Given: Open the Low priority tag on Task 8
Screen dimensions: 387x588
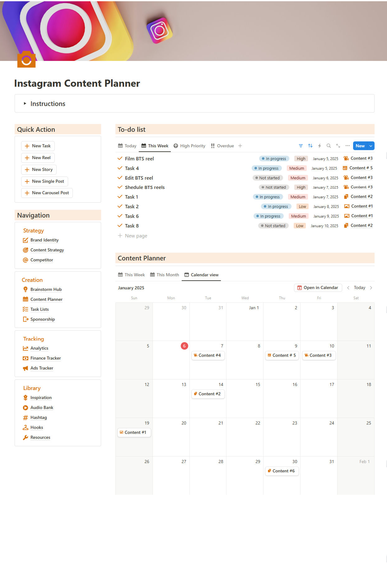Looking at the screenshot, I should tap(300, 226).
